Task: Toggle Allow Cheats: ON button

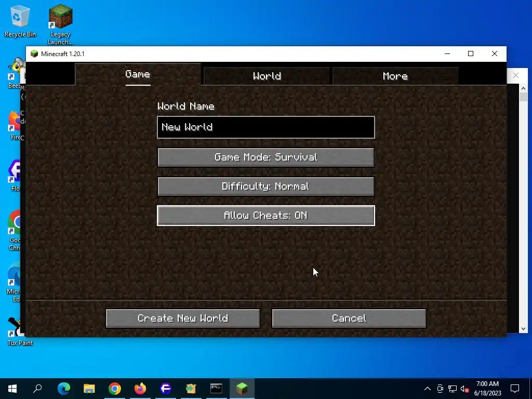Action: pos(266,216)
